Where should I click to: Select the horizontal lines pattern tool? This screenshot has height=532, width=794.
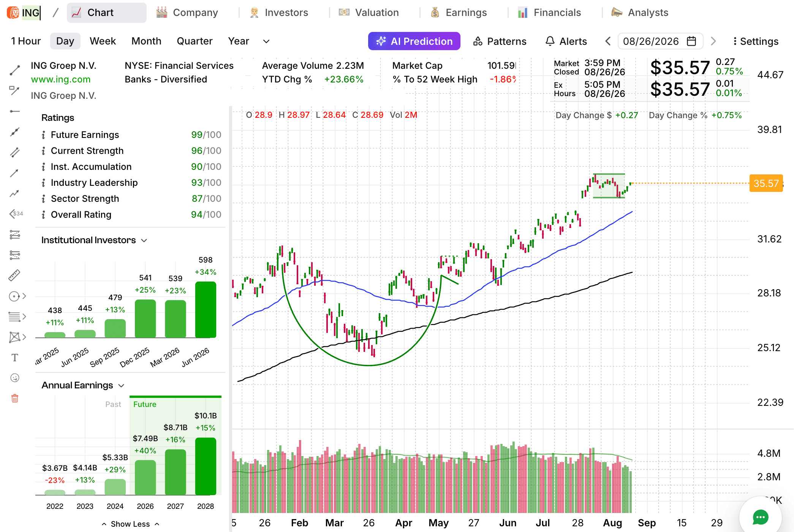pos(14,317)
